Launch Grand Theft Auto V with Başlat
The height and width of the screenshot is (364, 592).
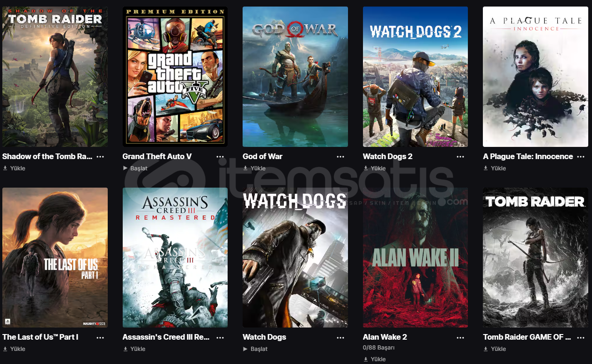coord(135,168)
